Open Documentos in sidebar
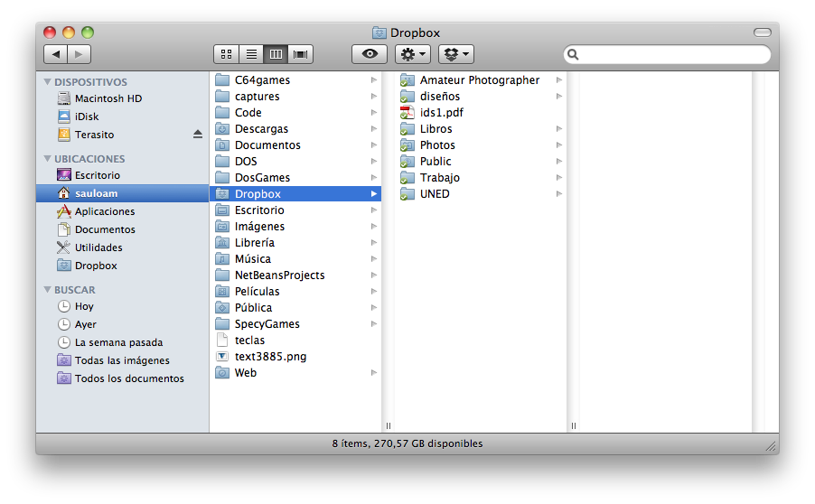This screenshot has width=815, height=504. click(x=123, y=229)
